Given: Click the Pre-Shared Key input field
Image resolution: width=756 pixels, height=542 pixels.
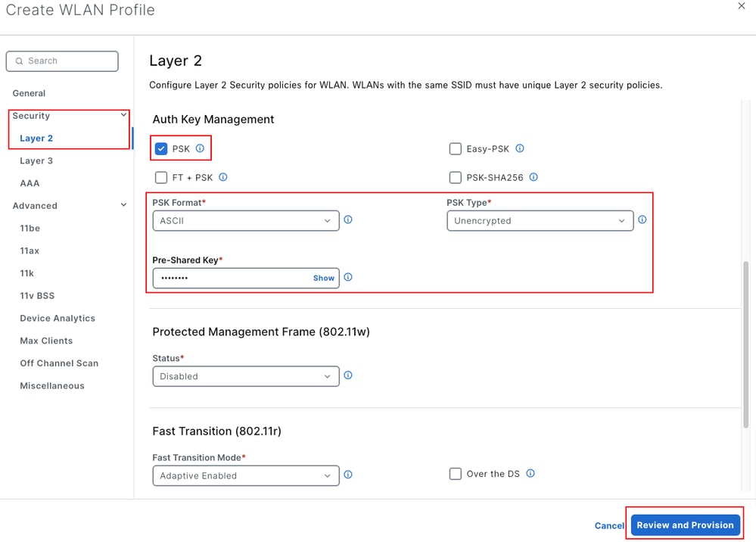Looking at the screenshot, I should click(x=246, y=279).
